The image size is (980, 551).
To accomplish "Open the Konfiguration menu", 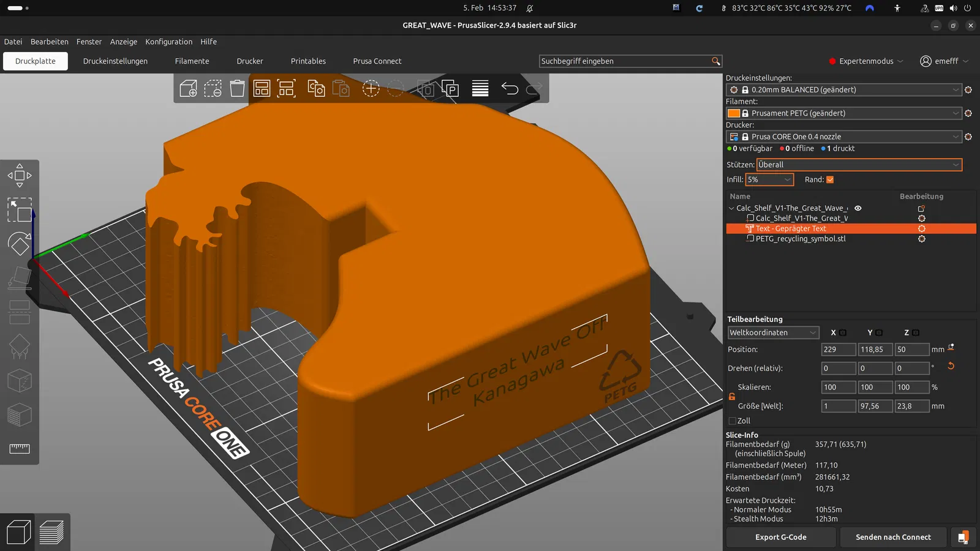I will 168,42.
